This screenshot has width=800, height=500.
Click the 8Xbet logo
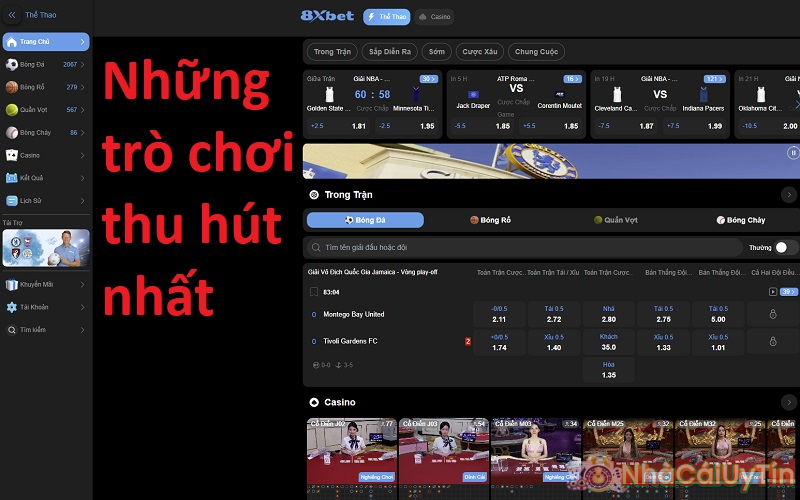(327, 16)
